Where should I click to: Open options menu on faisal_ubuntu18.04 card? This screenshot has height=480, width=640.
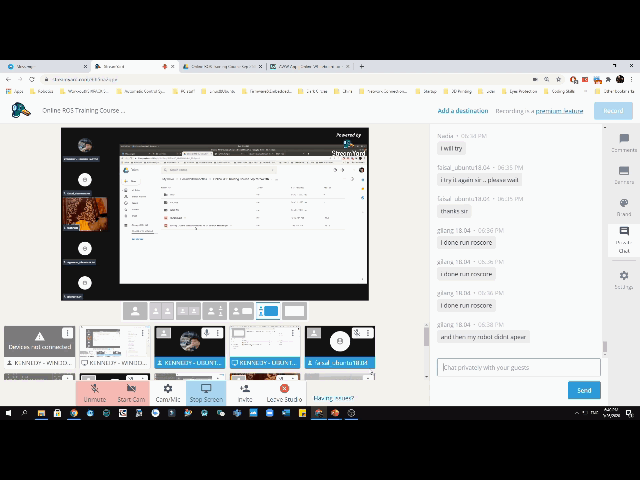[x=368, y=333]
